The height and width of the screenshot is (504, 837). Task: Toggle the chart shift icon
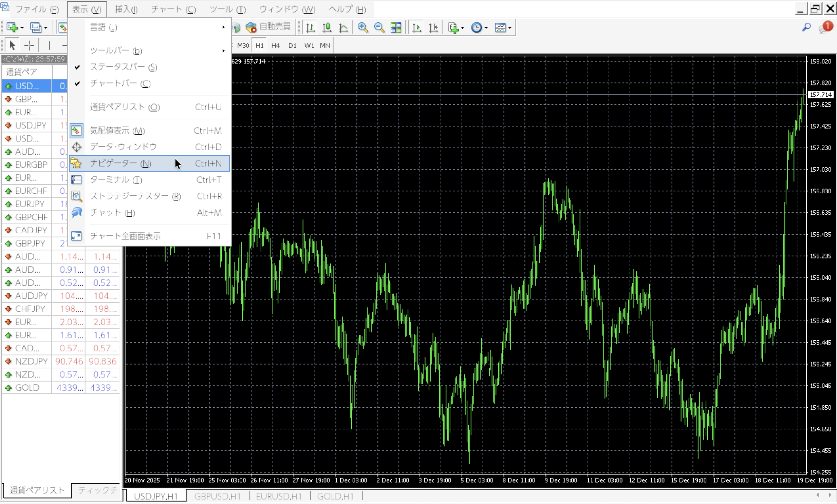433,27
